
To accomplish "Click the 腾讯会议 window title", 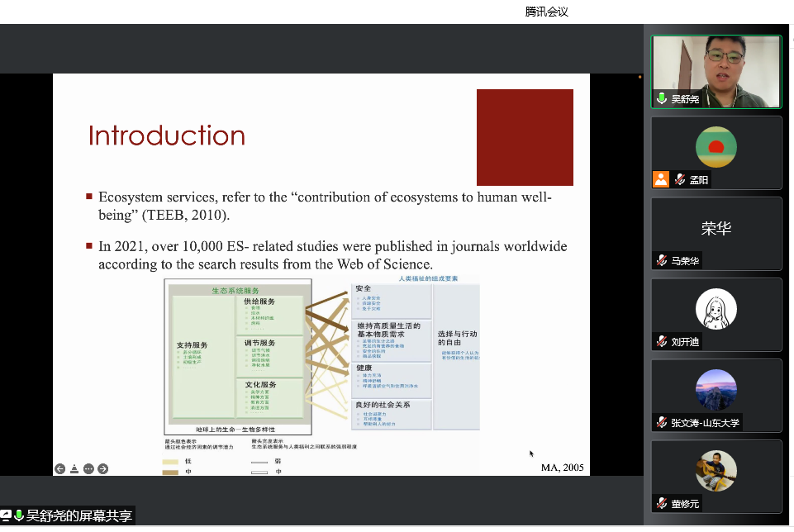I will click(546, 12).
